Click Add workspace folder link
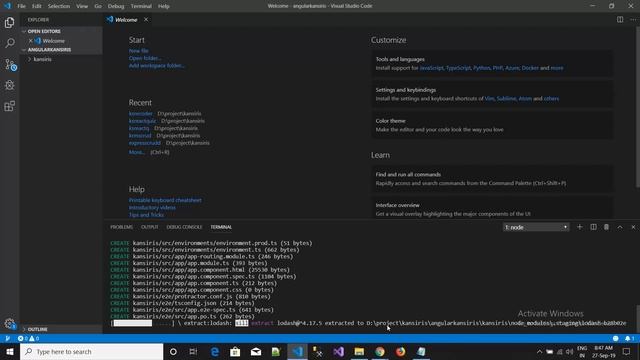 click(157, 65)
